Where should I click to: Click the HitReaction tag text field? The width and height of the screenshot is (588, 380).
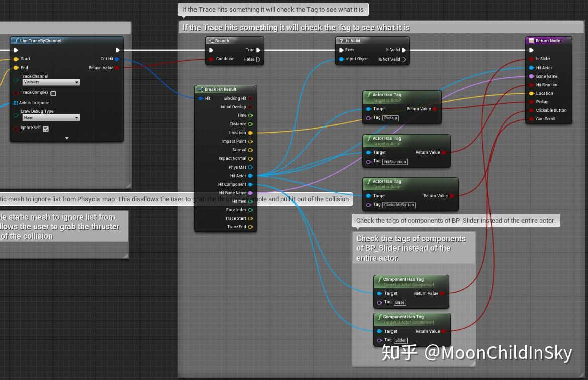pos(395,162)
